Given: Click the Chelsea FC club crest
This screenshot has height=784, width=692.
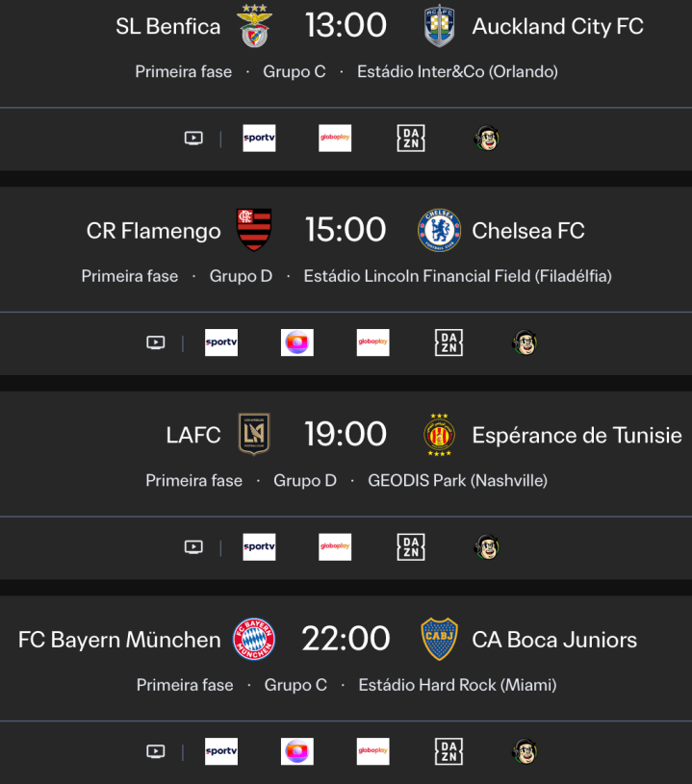Looking at the screenshot, I should coord(439,231).
